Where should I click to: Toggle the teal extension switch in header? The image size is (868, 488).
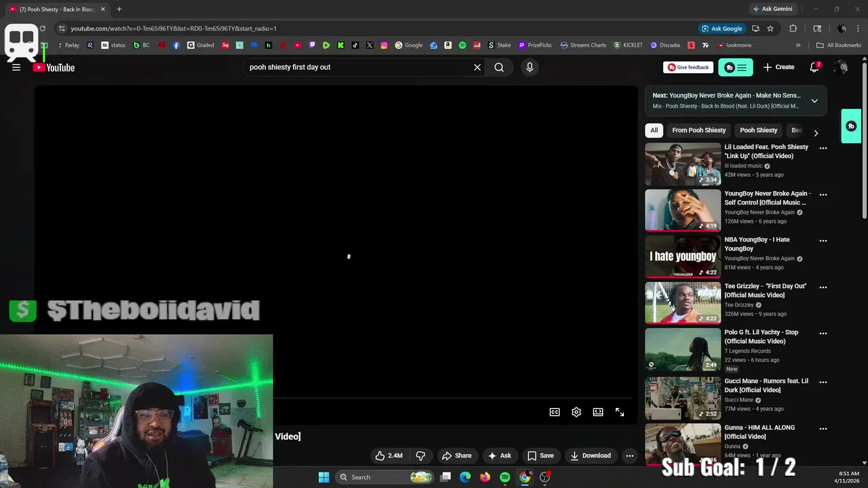point(735,67)
